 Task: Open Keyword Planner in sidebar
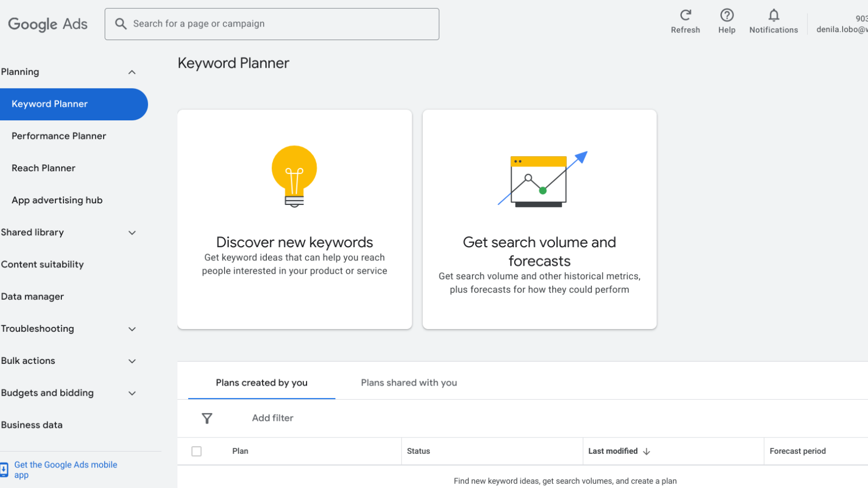(74, 104)
